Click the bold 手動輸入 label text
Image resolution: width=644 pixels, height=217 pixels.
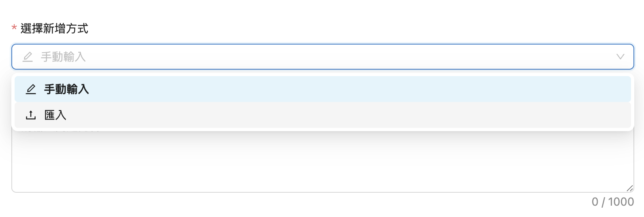click(67, 89)
